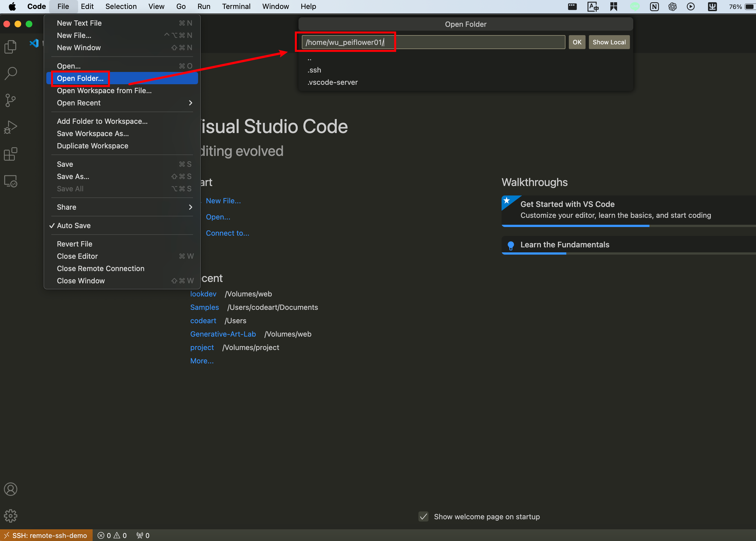Click the Show Local button
Image resolution: width=756 pixels, height=541 pixels.
609,42
